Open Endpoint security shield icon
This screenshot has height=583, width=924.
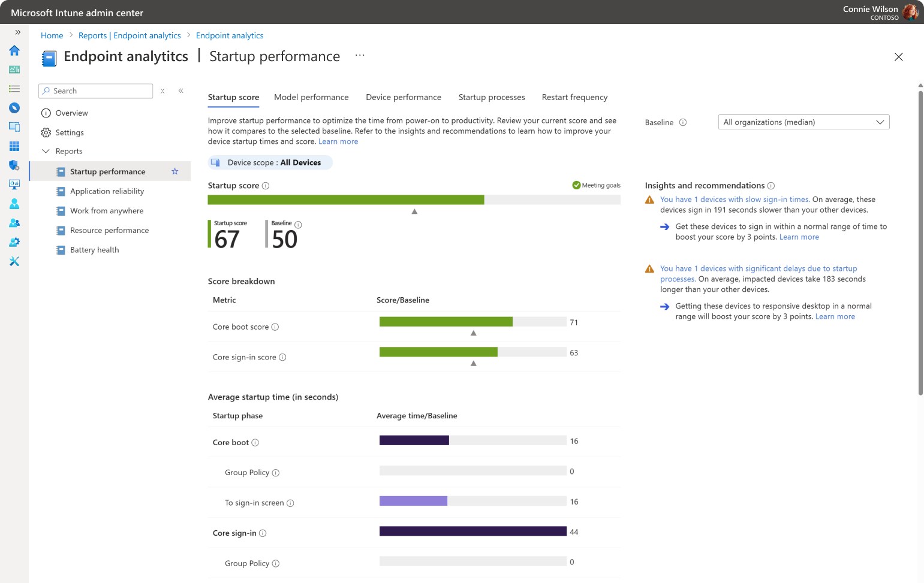click(x=14, y=165)
